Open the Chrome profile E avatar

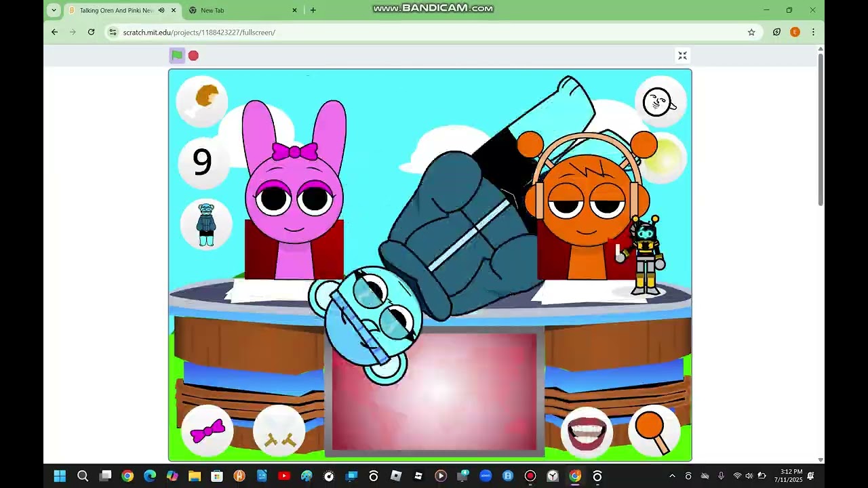tap(795, 32)
